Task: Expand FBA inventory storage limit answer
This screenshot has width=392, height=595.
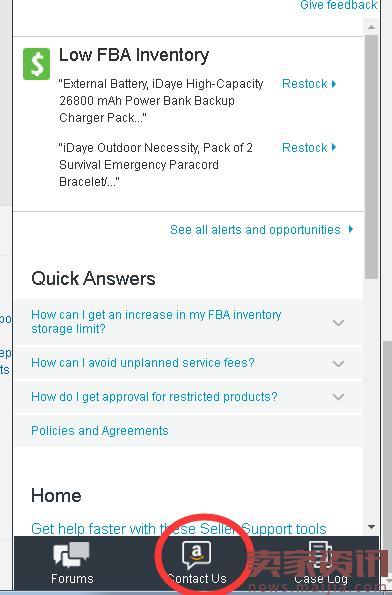Action: (x=338, y=323)
